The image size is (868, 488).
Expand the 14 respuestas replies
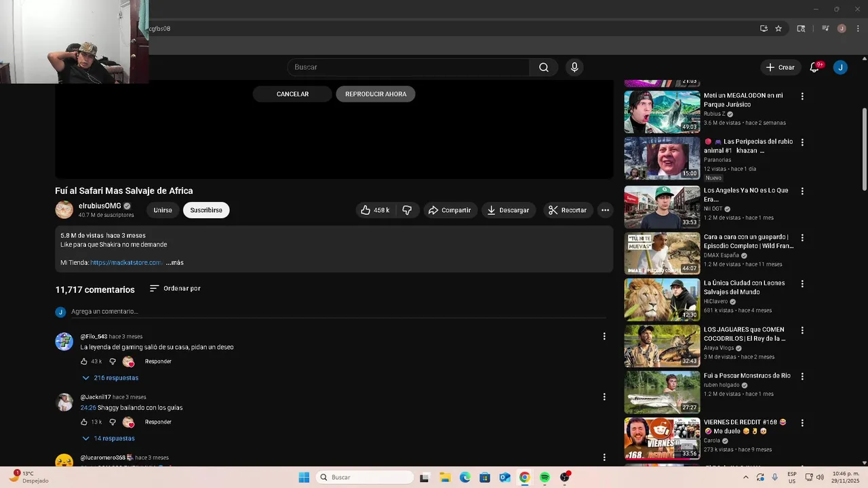pos(108,438)
